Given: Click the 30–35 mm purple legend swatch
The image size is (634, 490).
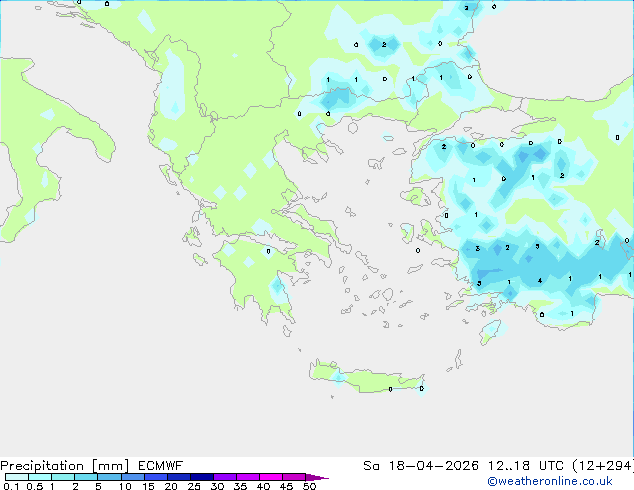Looking at the screenshot, I should coord(225,477).
